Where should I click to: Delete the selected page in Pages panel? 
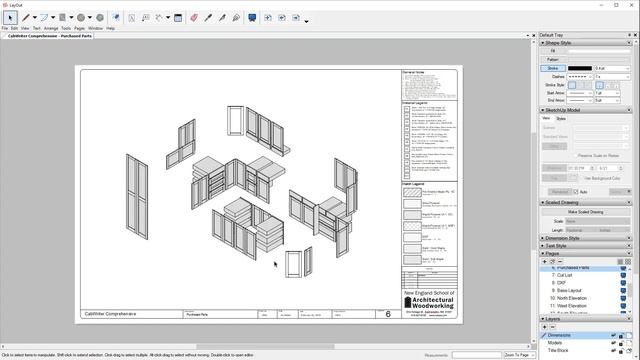click(560, 262)
